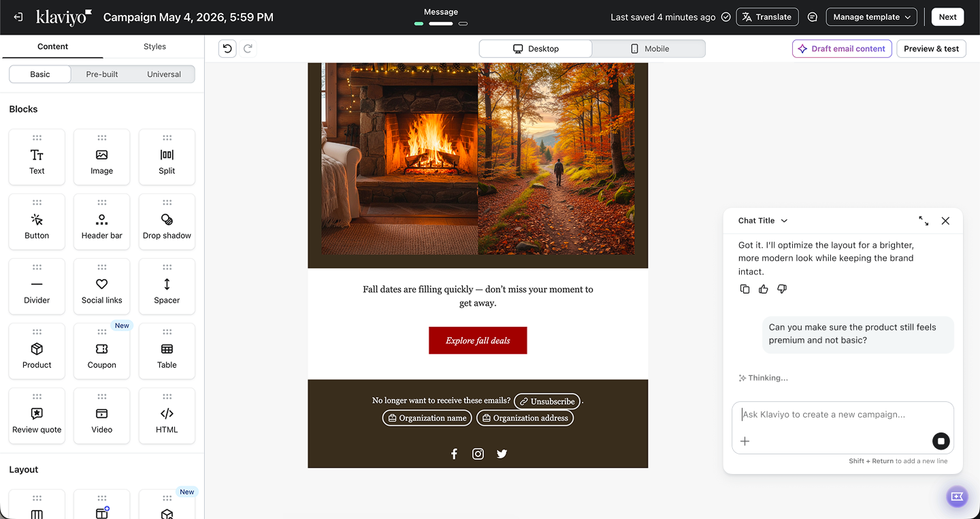
Task: Click the exit editor arrow icon
Action: click(x=18, y=17)
